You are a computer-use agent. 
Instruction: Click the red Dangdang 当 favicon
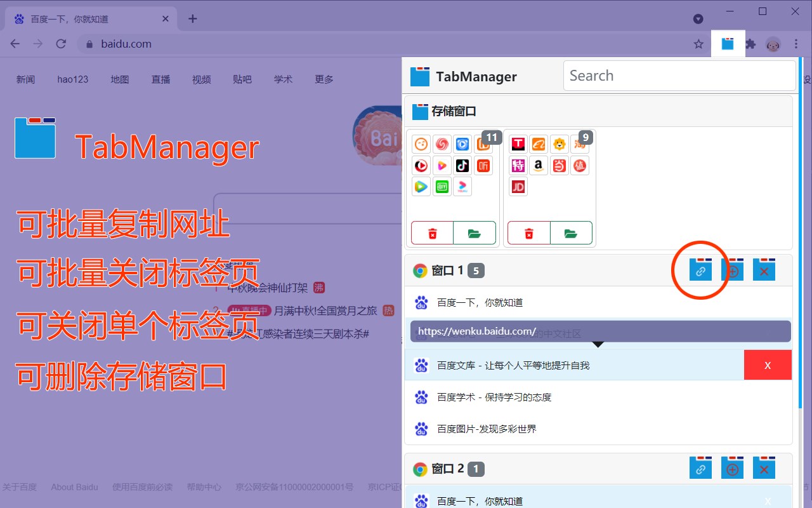(559, 166)
